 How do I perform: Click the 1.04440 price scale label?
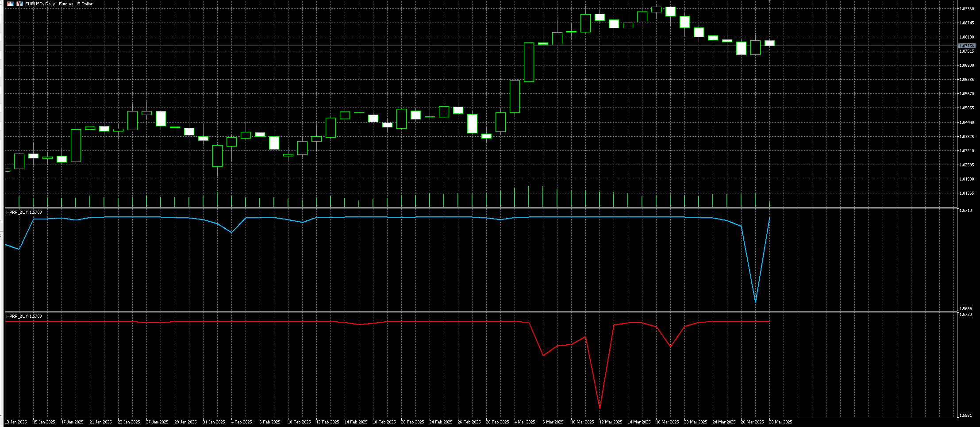(x=967, y=123)
